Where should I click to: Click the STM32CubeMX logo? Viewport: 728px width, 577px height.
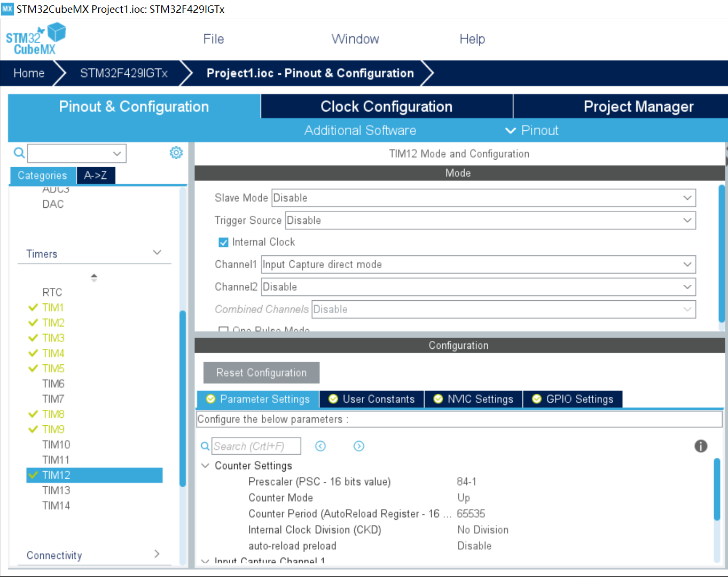click(x=35, y=39)
